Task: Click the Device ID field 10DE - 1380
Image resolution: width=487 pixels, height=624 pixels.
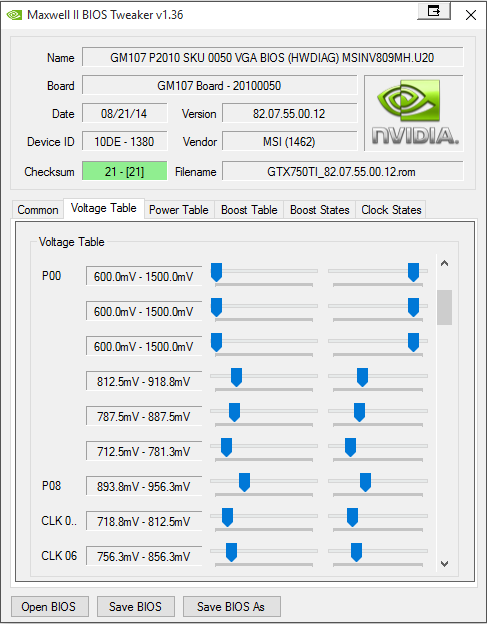Action: pyautogui.click(x=125, y=141)
